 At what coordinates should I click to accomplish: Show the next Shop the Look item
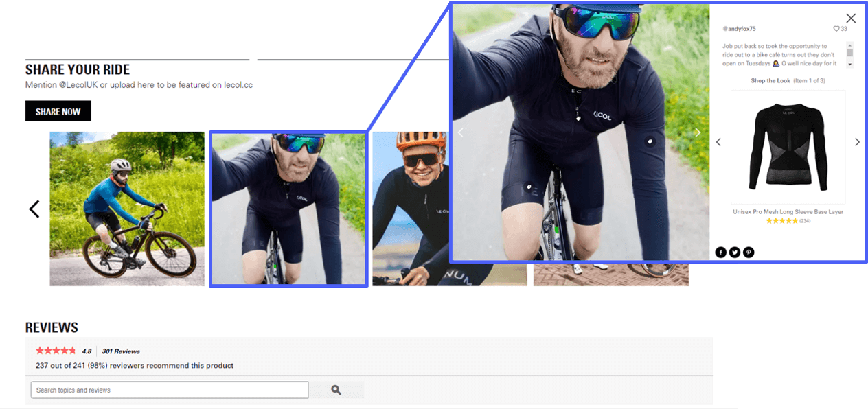(x=857, y=142)
